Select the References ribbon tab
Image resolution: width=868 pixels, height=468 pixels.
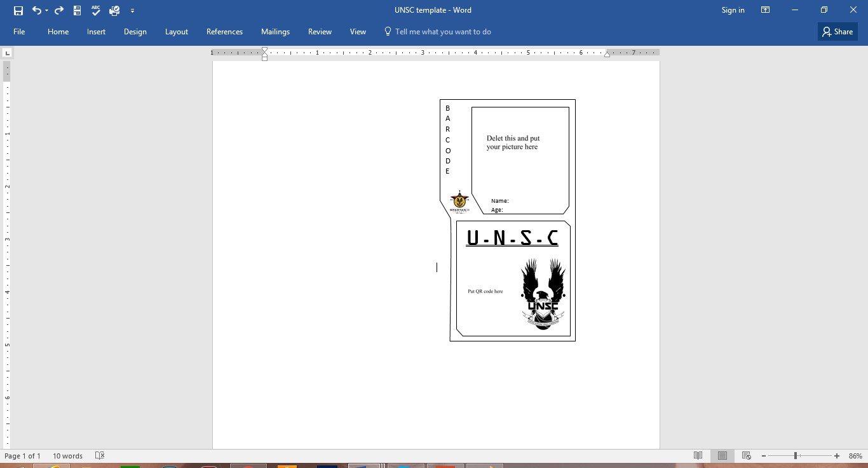224,32
